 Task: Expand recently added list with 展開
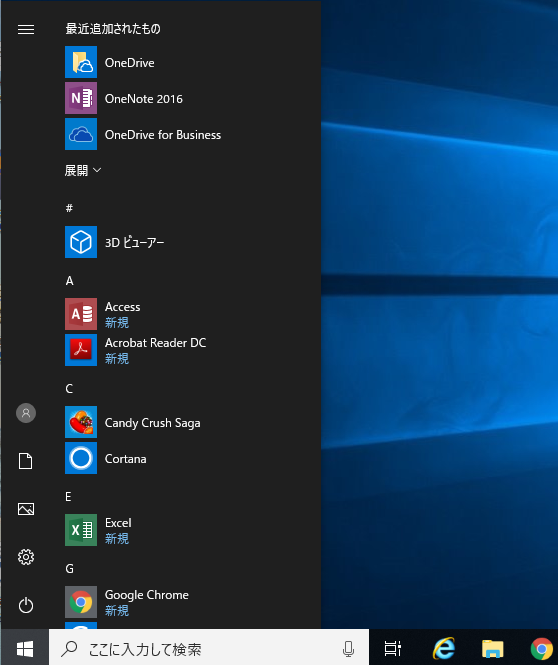(x=83, y=170)
